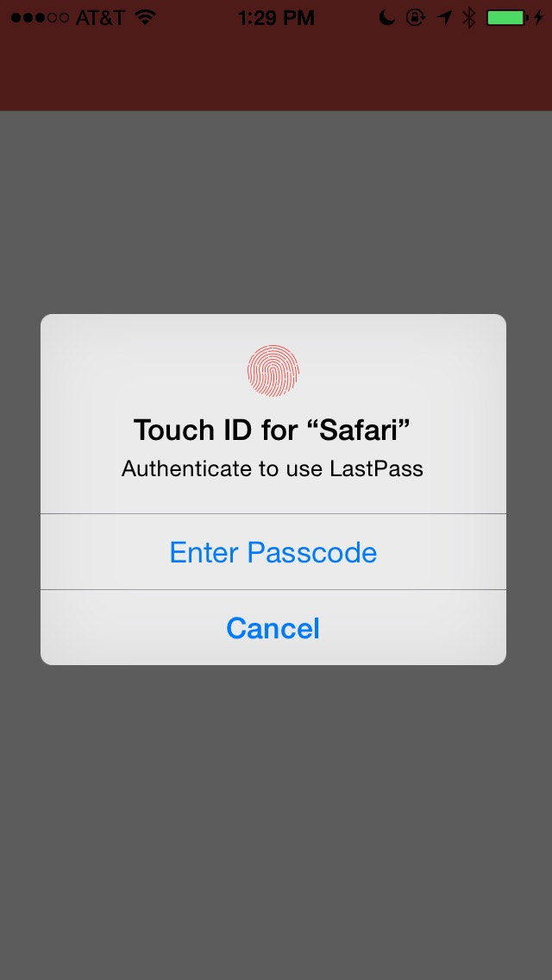The width and height of the screenshot is (552, 980).
Task: Tap the cellular signal strength dots
Action: point(40,17)
